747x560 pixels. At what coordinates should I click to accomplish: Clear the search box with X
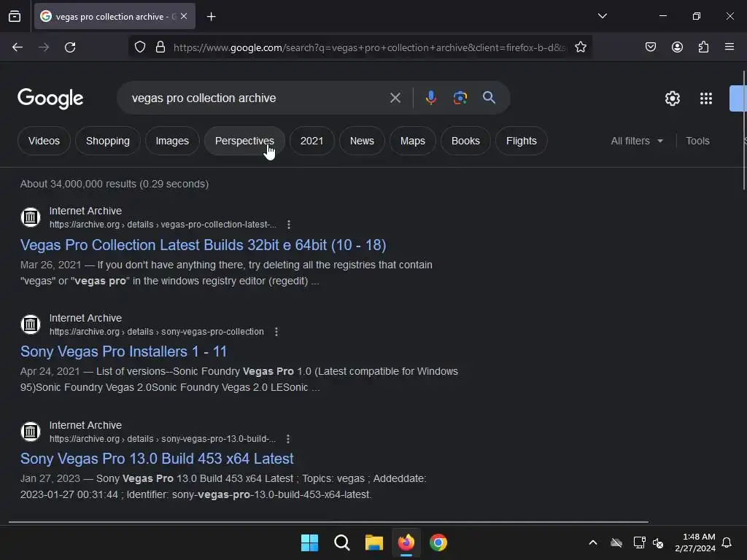coord(395,98)
